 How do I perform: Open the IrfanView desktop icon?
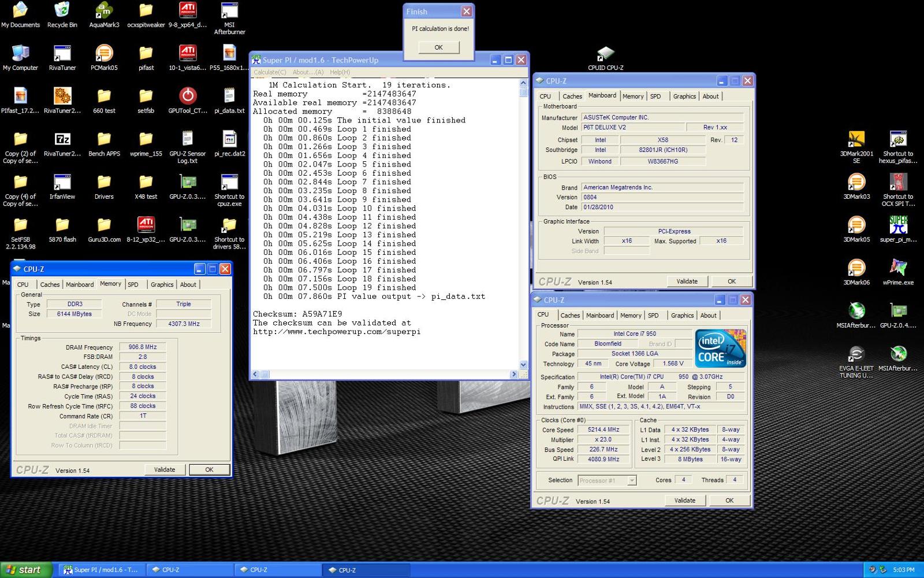click(x=62, y=186)
